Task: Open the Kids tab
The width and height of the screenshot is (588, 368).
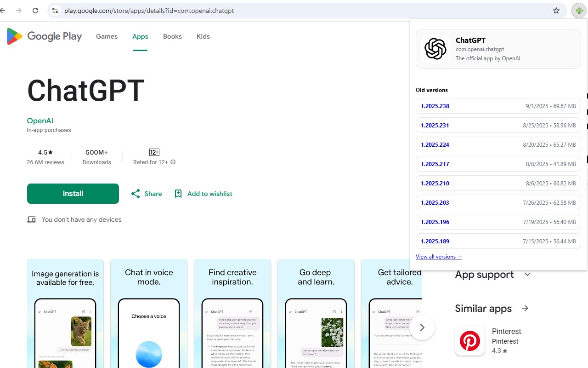Action: point(203,36)
